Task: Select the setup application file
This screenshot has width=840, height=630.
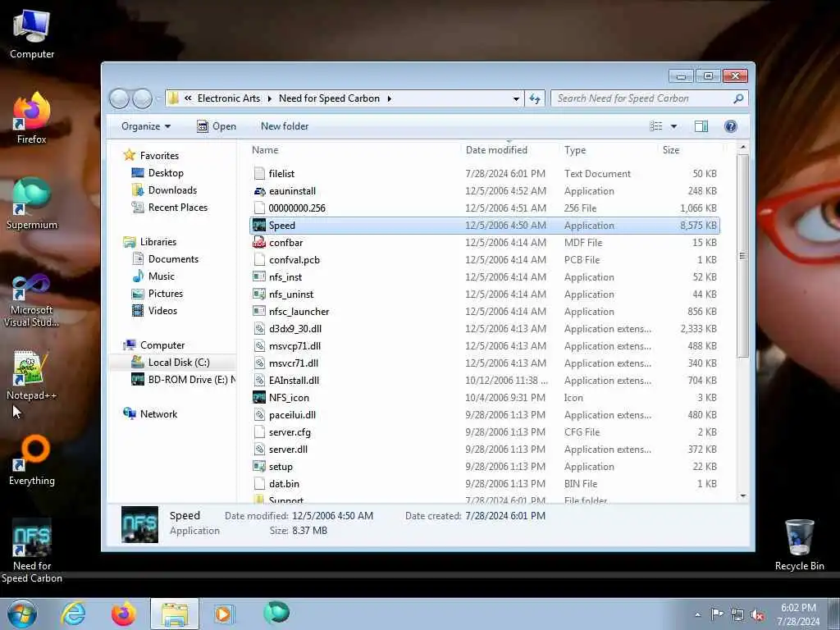Action: [x=485, y=467]
